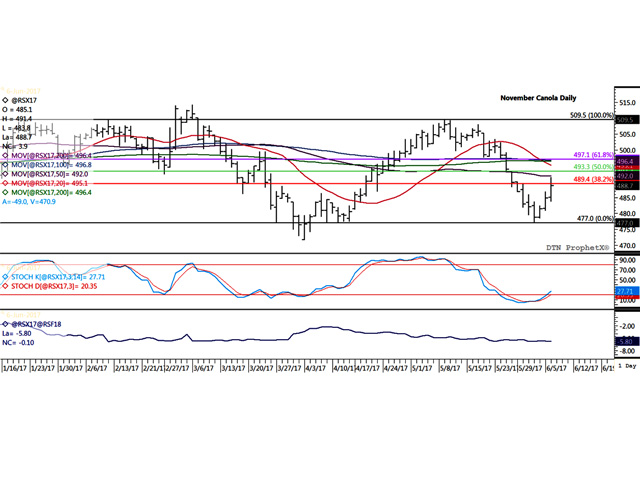Image resolution: width=640 pixels, height=480 pixels.
Task: Click the red MOV 20 legend diamond
Action: pyautogui.click(x=5, y=183)
